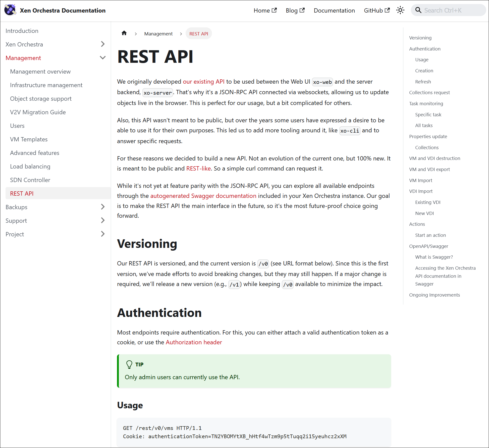Click the search magnifier icon
489x448 pixels.
click(418, 10)
